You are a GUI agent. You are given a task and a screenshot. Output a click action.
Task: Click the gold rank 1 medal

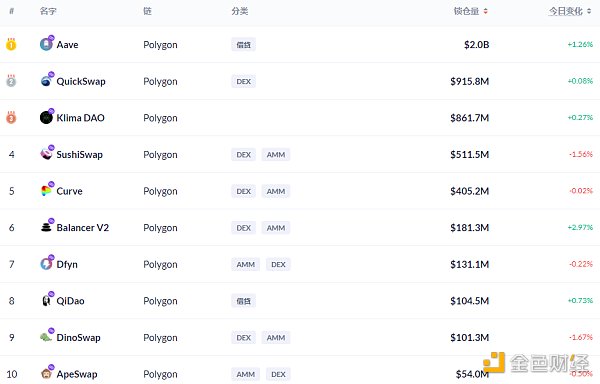tap(11, 44)
